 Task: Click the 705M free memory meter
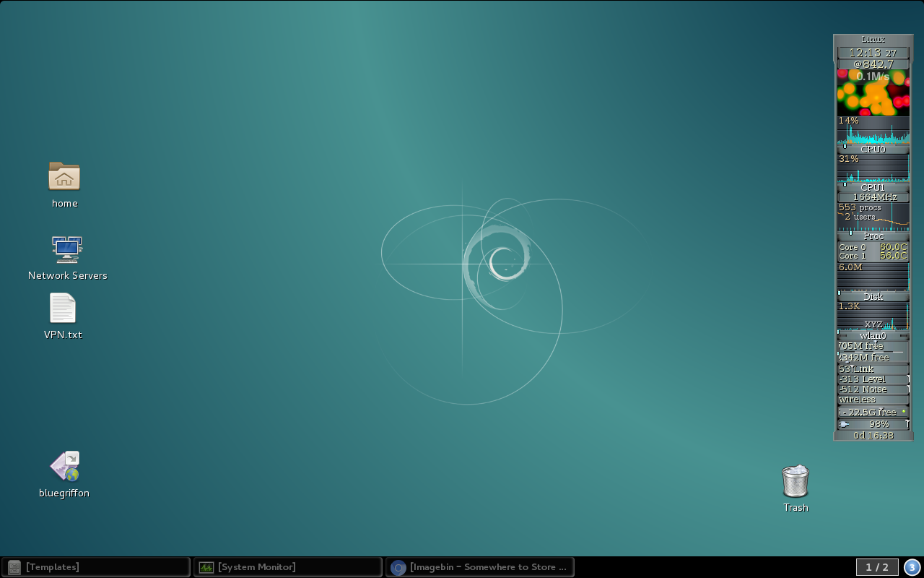click(873, 346)
